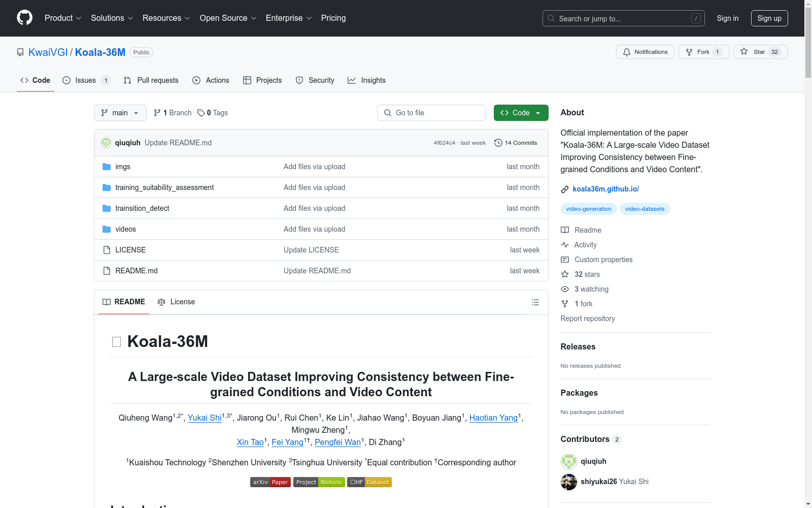The width and height of the screenshot is (812, 508).
Task: Open the Report repository link
Action: tap(588, 319)
